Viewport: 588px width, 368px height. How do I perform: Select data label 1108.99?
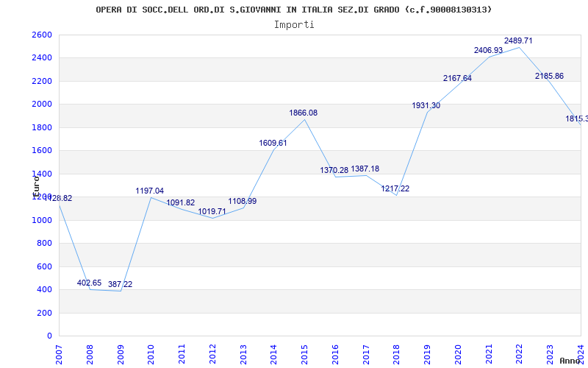tap(243, 201)
